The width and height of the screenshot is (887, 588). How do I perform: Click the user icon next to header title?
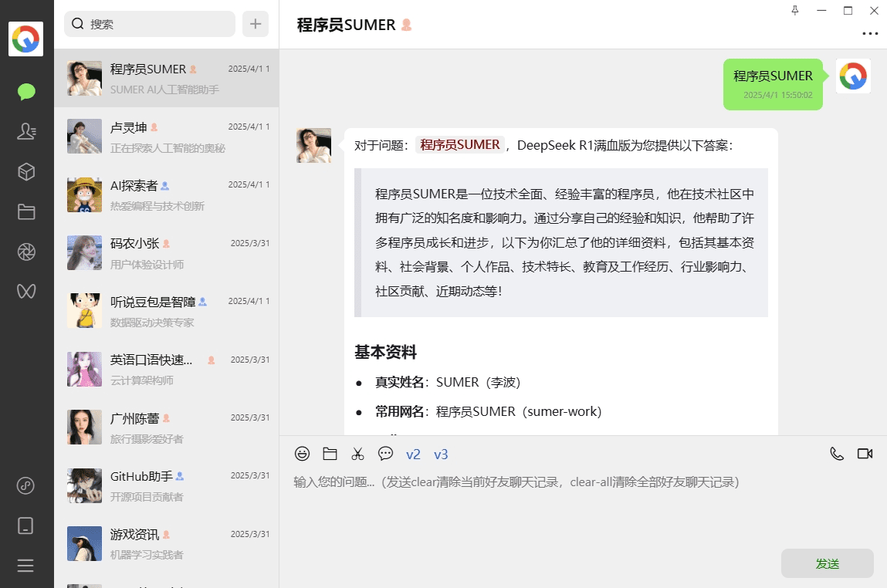point(406,25)
